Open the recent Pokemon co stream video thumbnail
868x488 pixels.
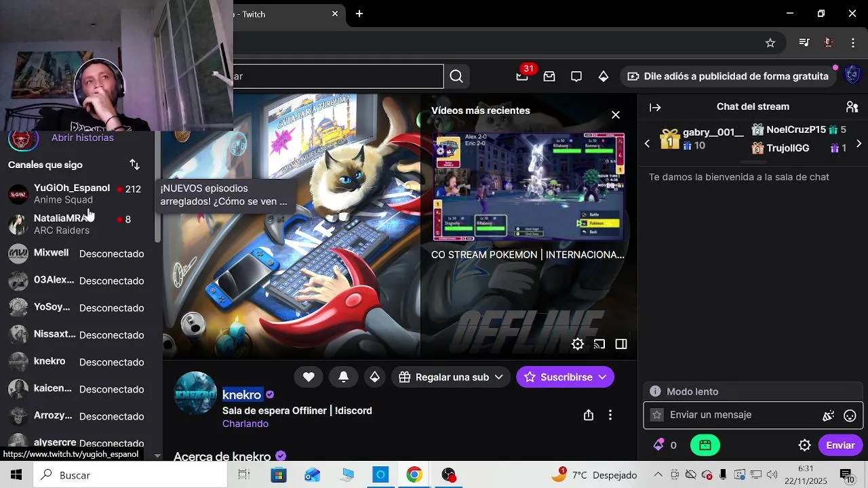tap(528, 186)
